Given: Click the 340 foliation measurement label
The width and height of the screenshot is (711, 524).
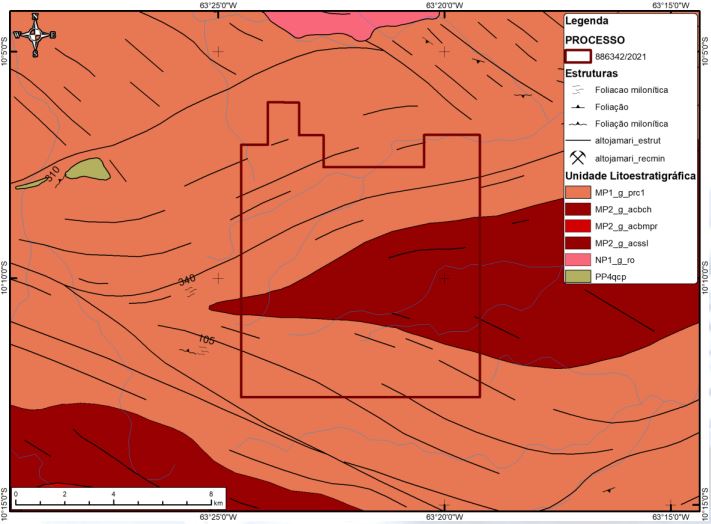Looking at the screenshot, I should (x=187, y=281).
